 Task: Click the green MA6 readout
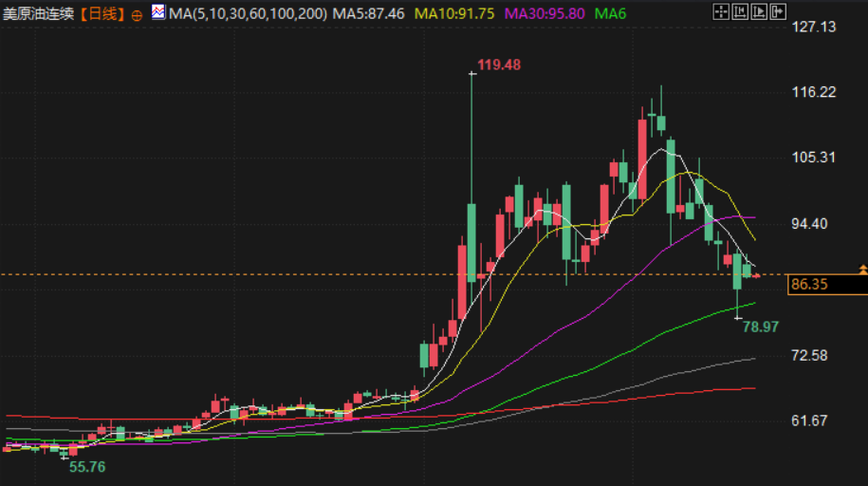coord(610,14)
